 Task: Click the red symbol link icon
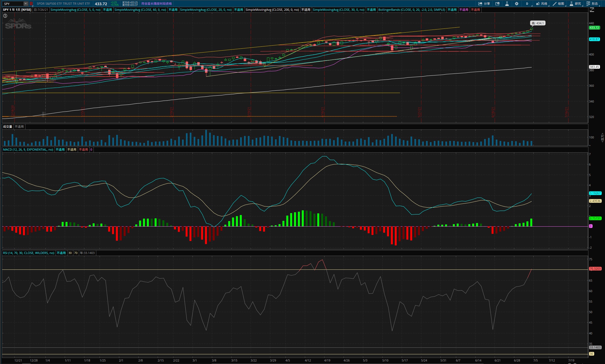[31, 4]
